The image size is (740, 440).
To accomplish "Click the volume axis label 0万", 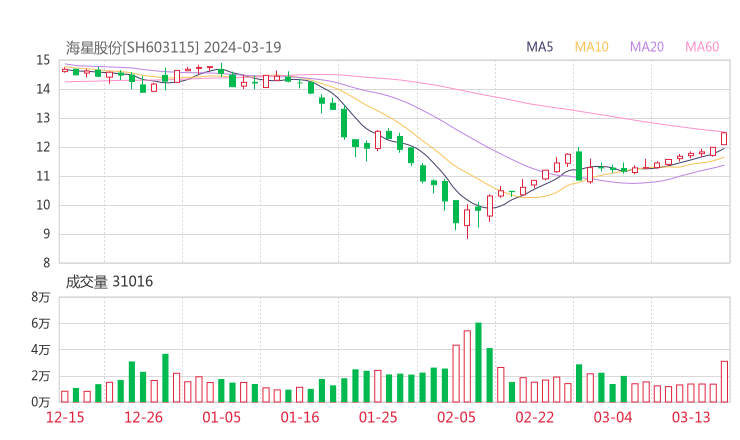I will coord(41,402).
